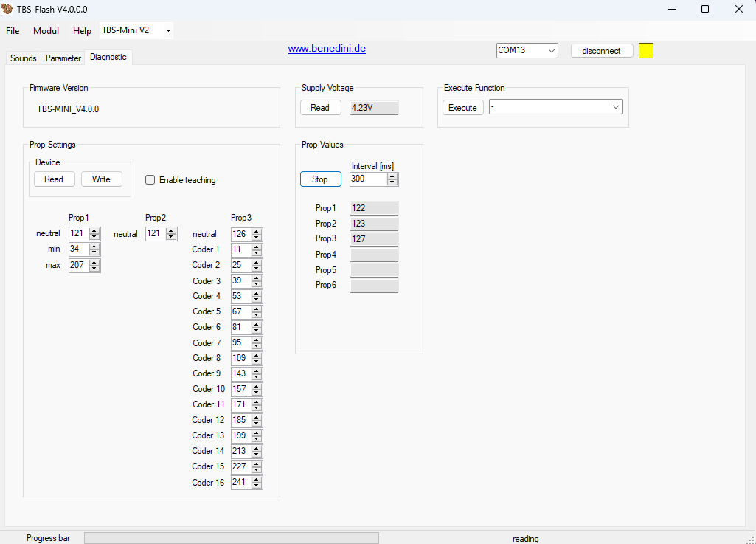
Task: Click the Interval [ms] input field
Action: [368, 179]
